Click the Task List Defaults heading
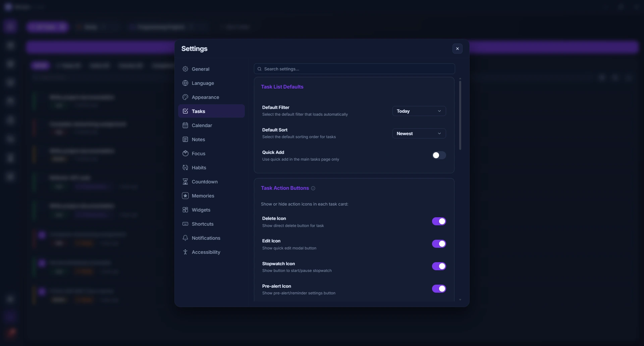This screenshot has height=346, width=644. click(282, 87)
